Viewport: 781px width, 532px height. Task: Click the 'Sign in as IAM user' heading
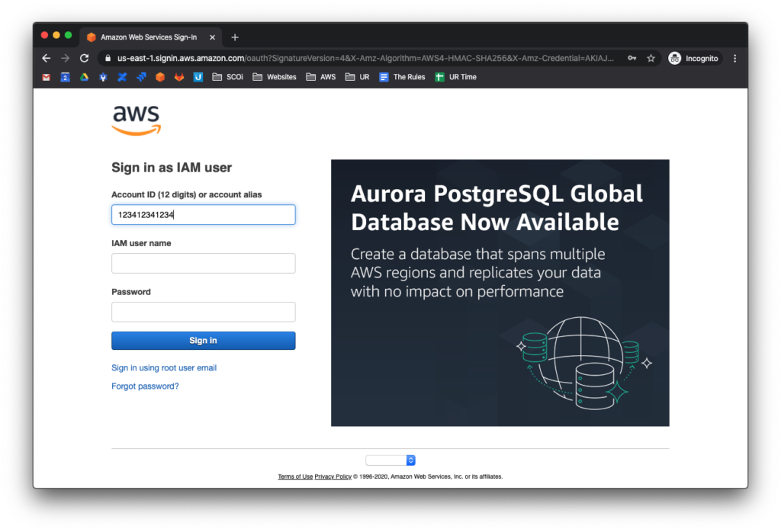click(x=172, y=168)
